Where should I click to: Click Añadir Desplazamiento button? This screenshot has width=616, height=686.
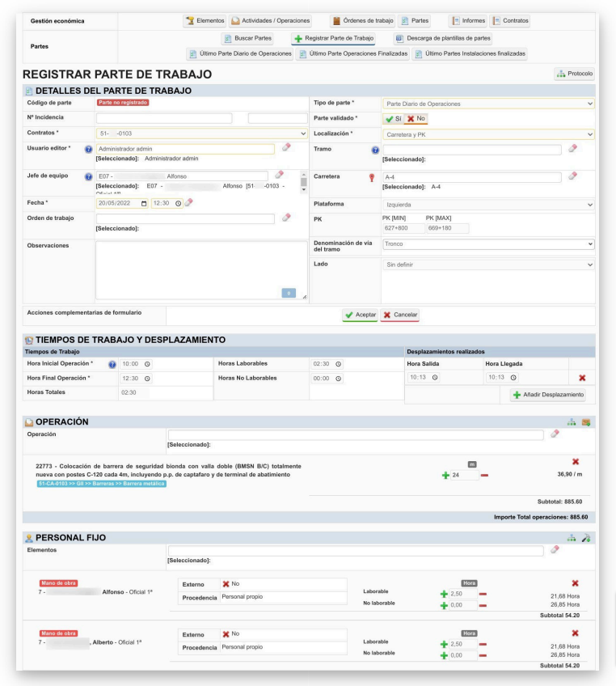point(548,395)
